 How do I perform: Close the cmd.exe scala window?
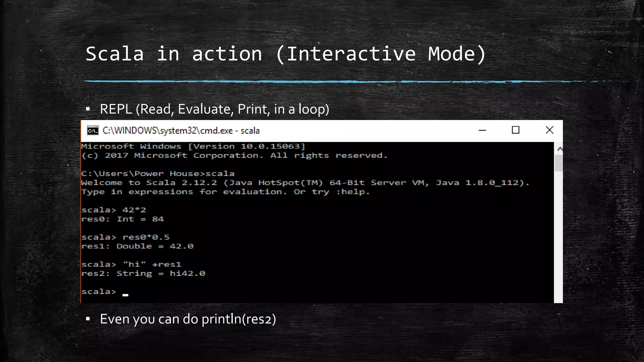(x=549, y=130)
